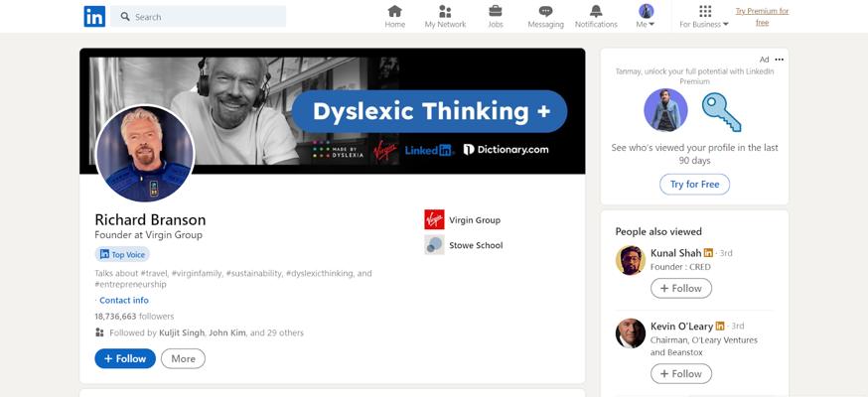Open the More actions menu button
The height and width of the screenshot is (397, 868).
click(183, 358)
